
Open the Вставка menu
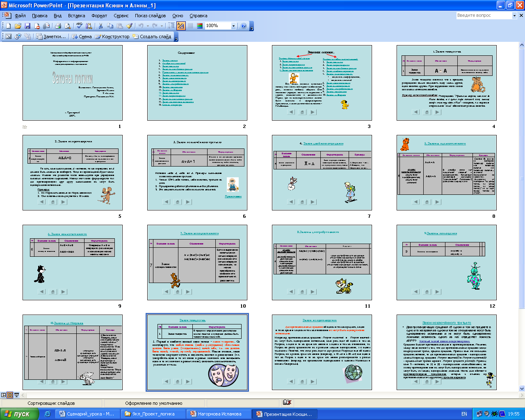coord(76,16)
